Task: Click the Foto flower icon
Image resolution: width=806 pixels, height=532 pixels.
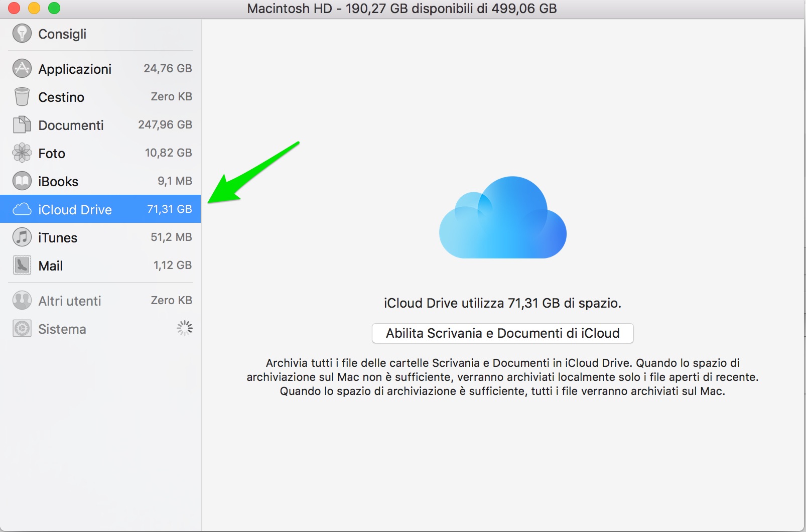Action: 22,153
